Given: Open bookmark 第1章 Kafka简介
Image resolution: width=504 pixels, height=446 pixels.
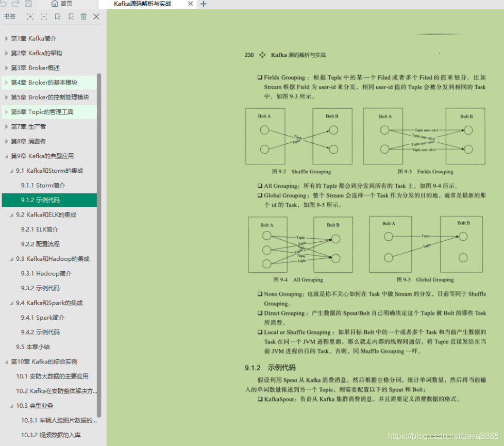Looking at the screenshot, I should (x=33, y=39).
